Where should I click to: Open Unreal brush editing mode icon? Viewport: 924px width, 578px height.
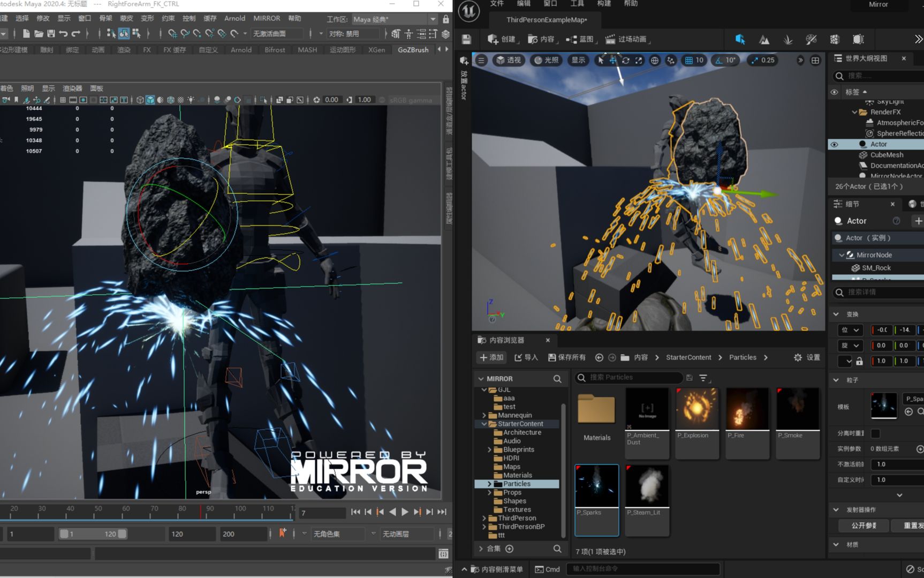(858, 39)
